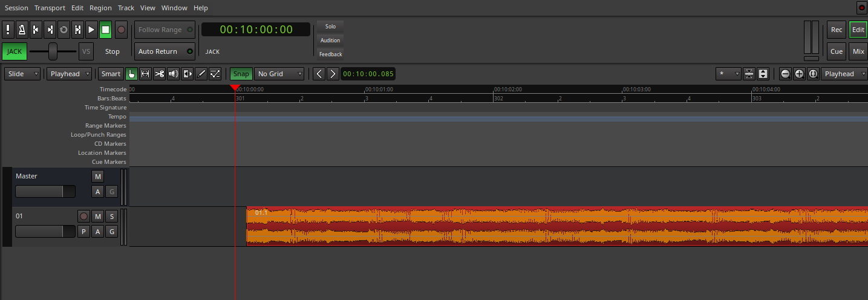Click the zoom in magnifier icon
This screenshot has height=300, width=868.
(799, 74)
